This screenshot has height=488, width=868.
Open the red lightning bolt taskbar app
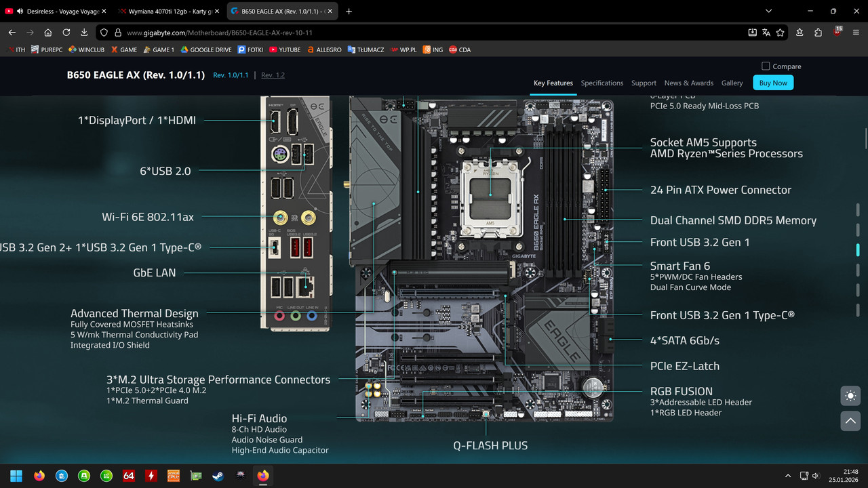(x=151, y=476)
